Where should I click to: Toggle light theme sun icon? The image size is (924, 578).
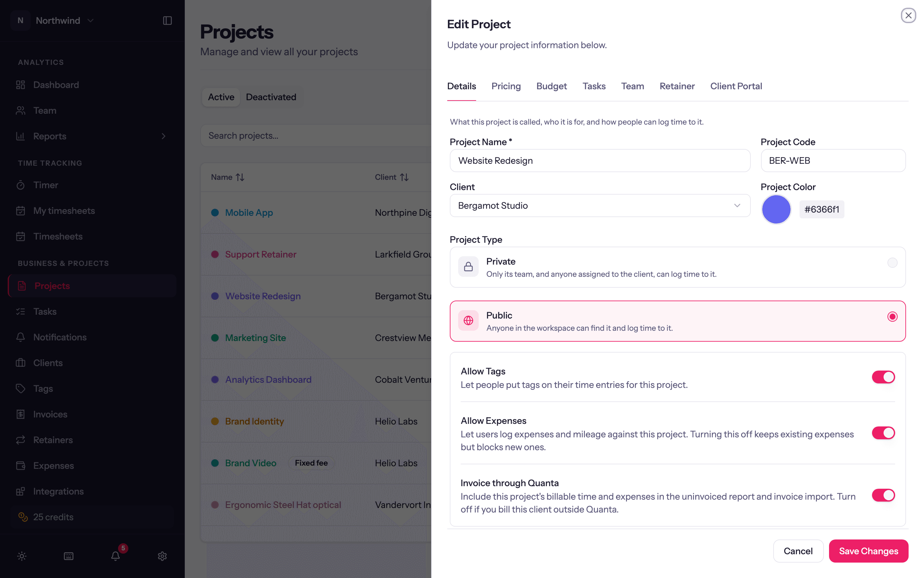pos(22,556)
